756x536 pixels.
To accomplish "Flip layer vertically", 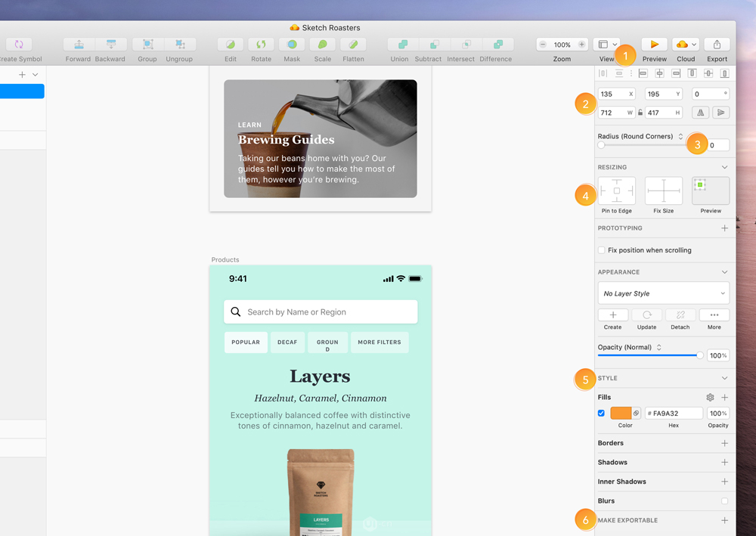I will (720, 113).
